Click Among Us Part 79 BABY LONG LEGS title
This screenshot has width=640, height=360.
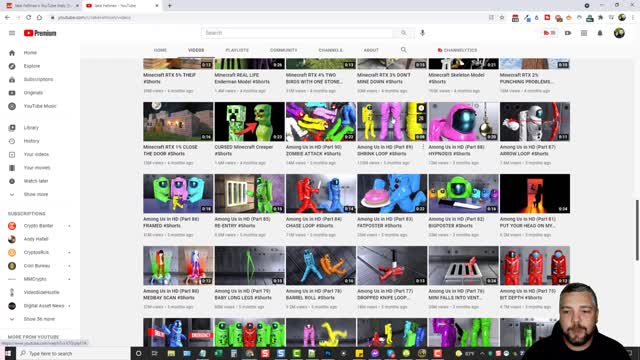coord(242,294)
